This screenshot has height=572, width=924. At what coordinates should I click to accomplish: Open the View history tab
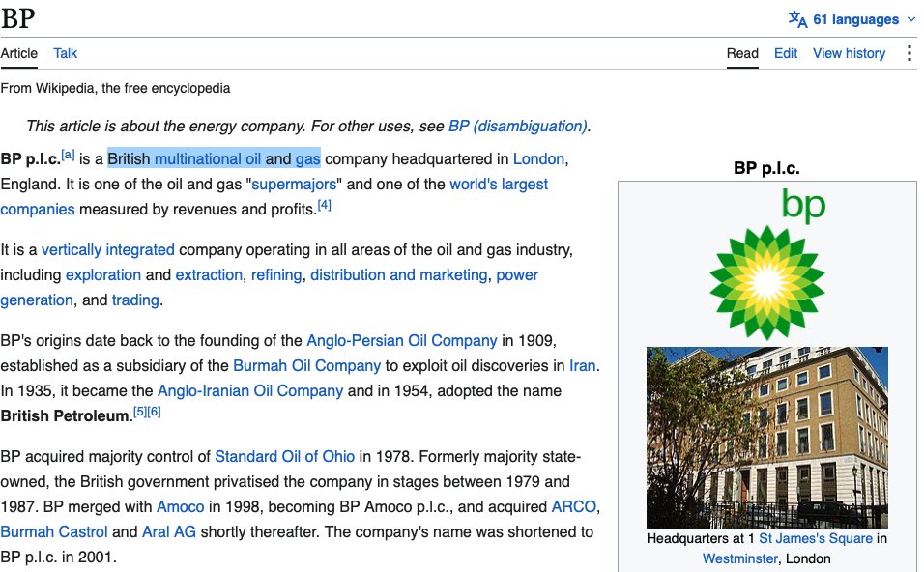point(850,53)
